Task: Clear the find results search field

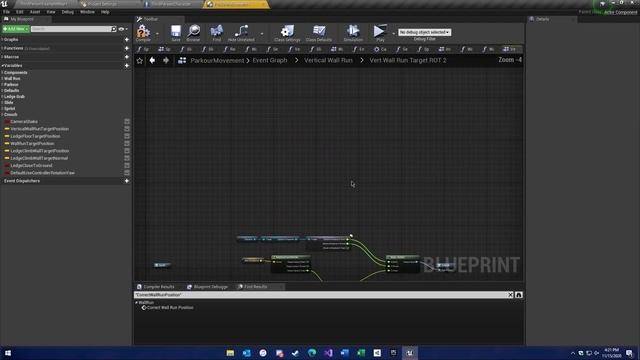Action: tap(510, 295)
